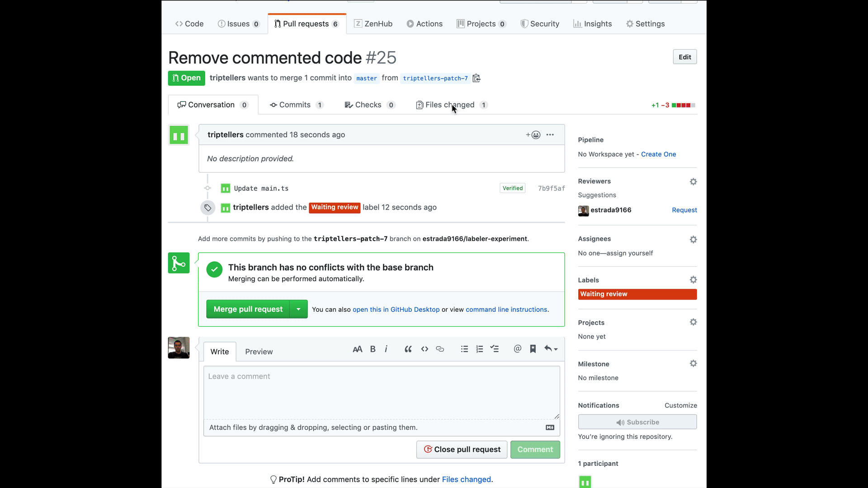Select the Write tab of the comment box
The image size is (868, 488).
[220, 352]
